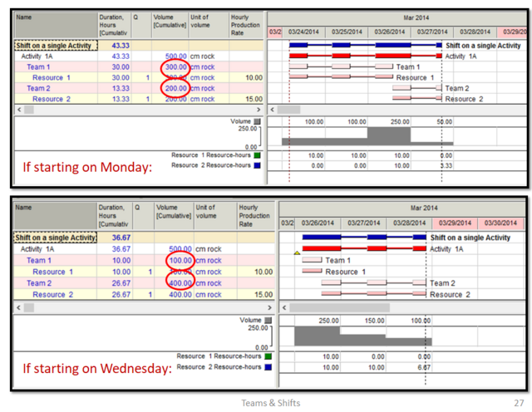Click the Monday table scrollbar thumb

(x=29, y=110)
